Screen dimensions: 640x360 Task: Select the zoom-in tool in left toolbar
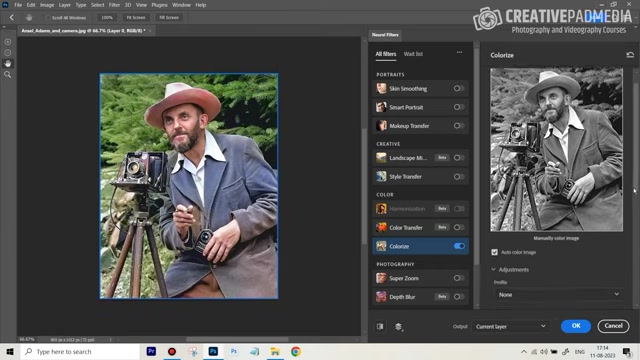click(8, 42)
